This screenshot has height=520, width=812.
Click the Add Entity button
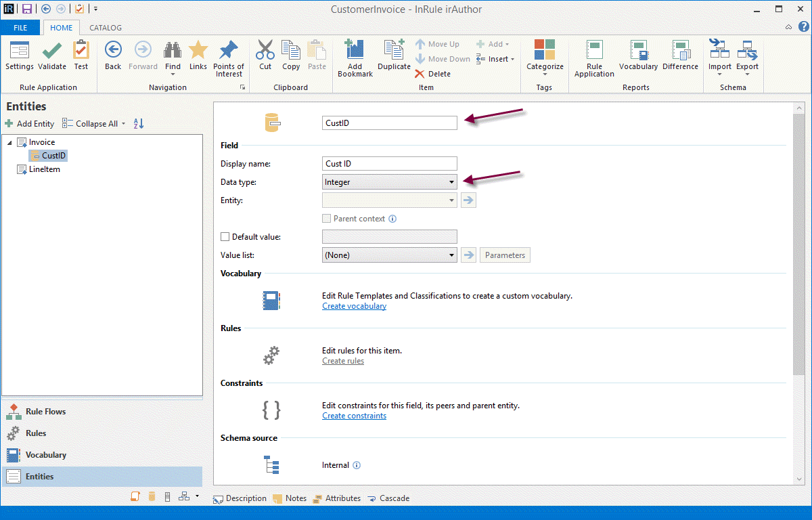[30, 124]
